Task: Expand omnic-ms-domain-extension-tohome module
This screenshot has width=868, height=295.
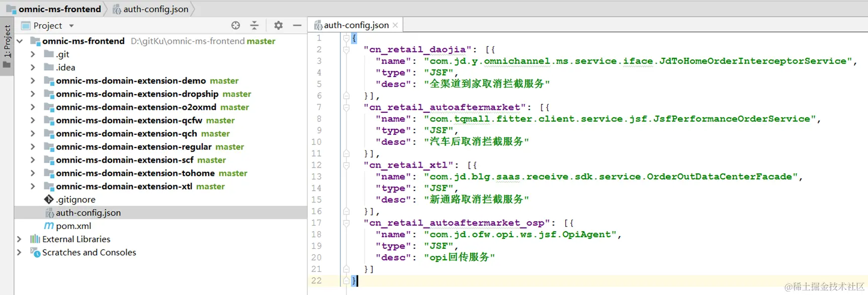Action: [x=33, y=173]
